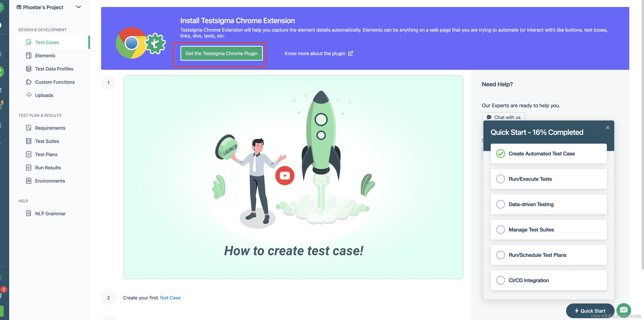
Task: Open the Requirements menu item
Action: click(x=50, y=128)
